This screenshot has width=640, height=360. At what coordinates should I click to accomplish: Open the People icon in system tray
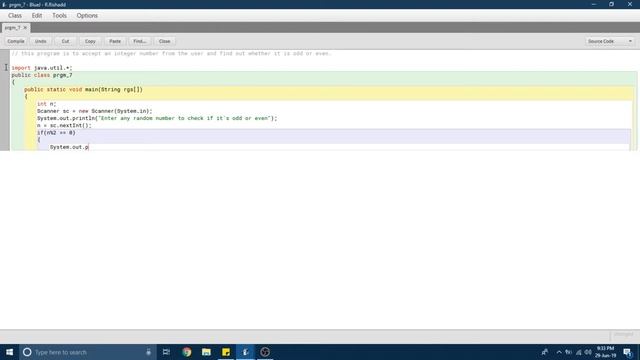pyautogui.click(x=544, y=352)
